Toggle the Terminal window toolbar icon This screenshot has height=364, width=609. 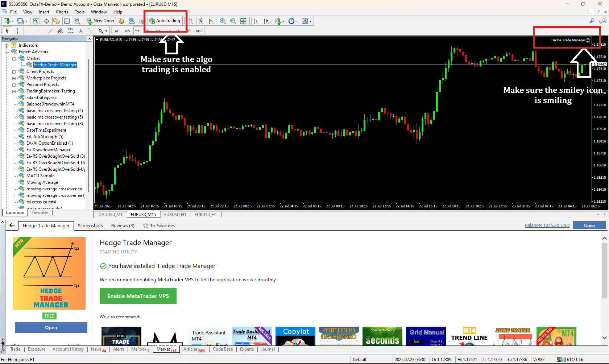click(x=67, y=21)
